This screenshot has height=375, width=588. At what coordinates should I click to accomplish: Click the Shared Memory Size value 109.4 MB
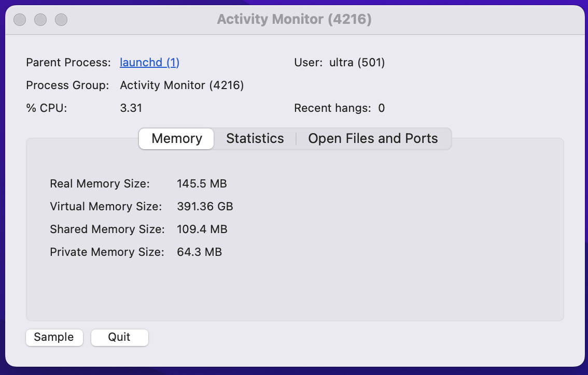202,229
